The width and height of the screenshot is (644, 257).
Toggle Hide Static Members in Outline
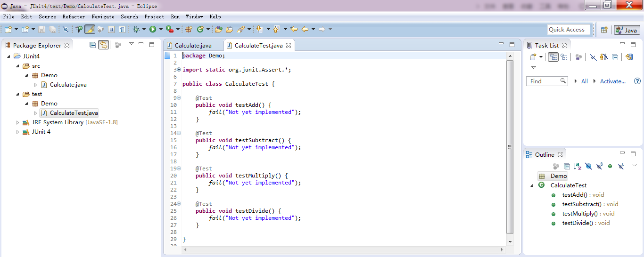coord(599,166)
